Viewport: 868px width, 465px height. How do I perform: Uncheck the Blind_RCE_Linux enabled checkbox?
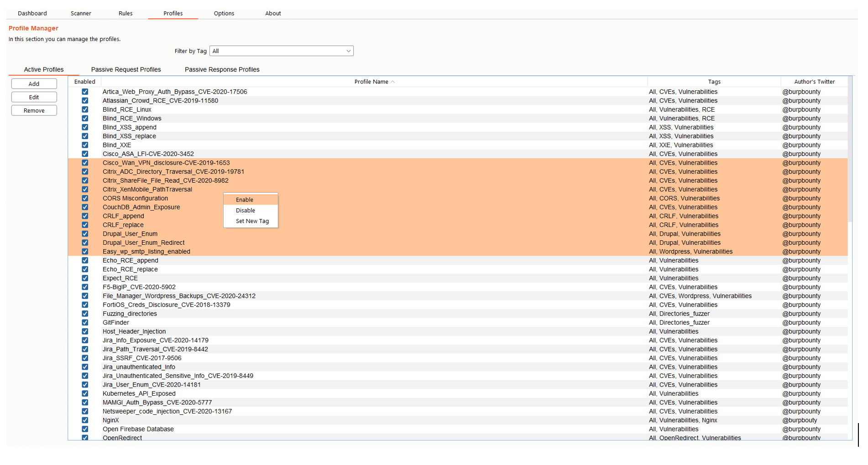85,109
